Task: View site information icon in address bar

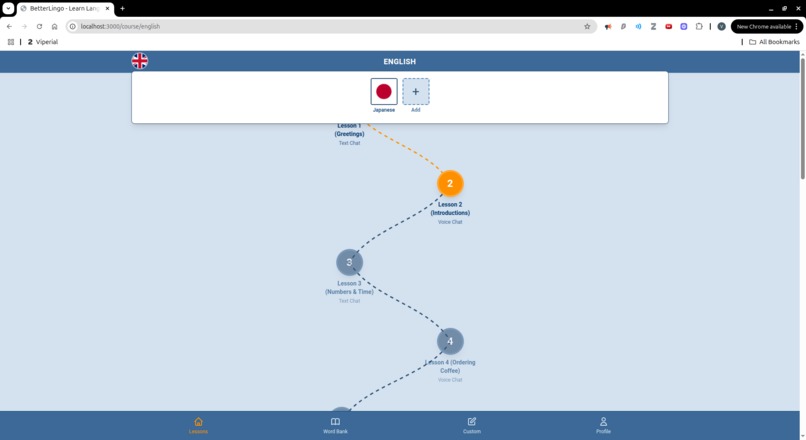Action: click(x=73, y=26)
